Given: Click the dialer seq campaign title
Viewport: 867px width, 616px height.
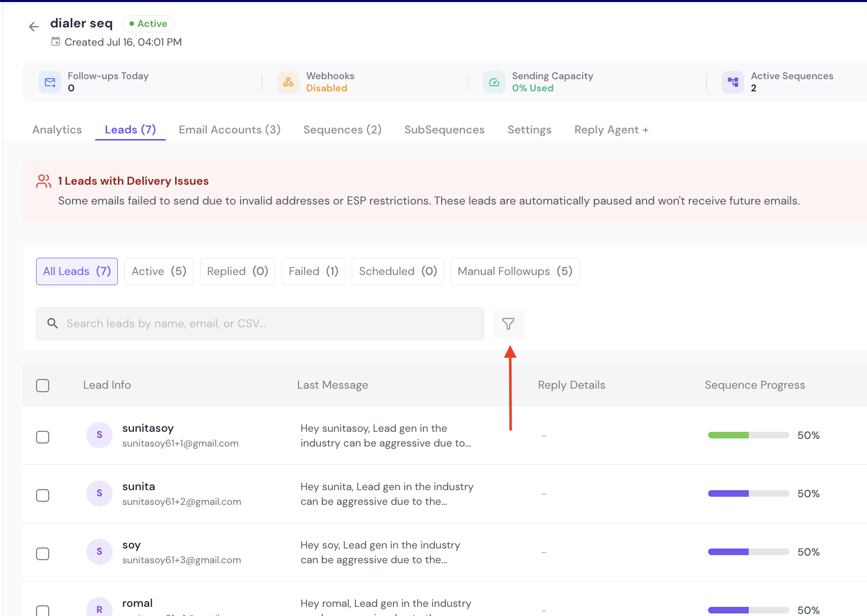Looking at the screenshot, I should (x=81, y=23).
